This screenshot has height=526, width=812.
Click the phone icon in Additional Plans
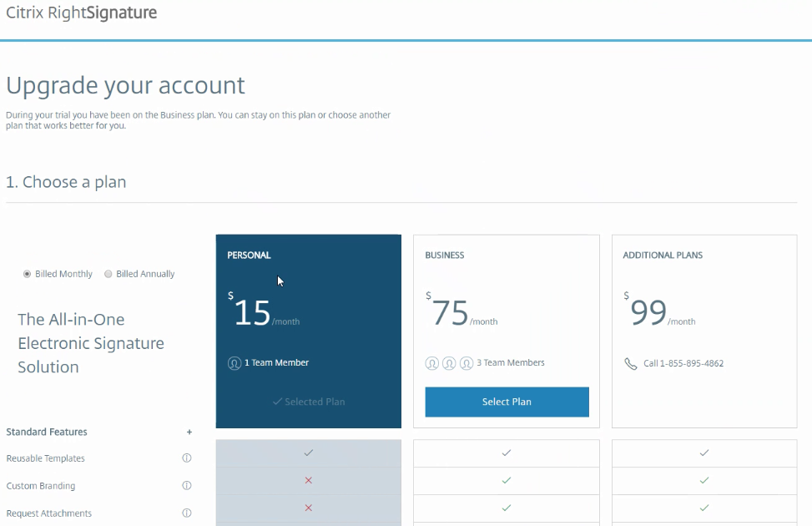(630, 364)
